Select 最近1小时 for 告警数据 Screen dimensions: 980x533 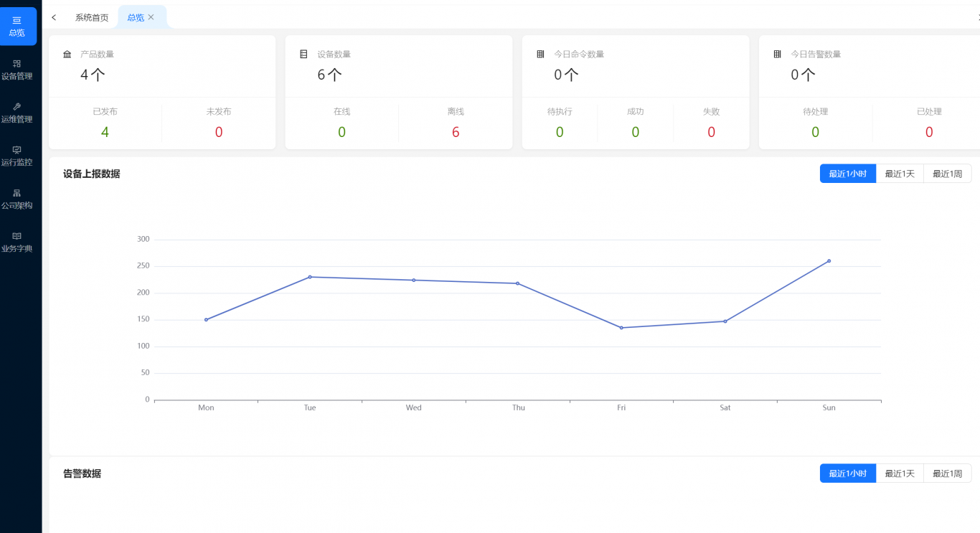tap(848, 473)
